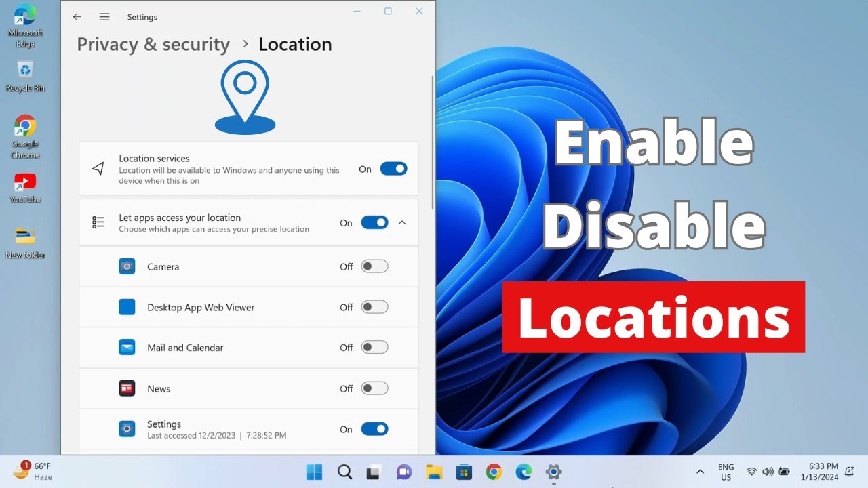Viewport: 868px width, 488px height.
Task: Click the Settings gear on the taskbar
Action: pyautogui.click(x=553, y=472)
